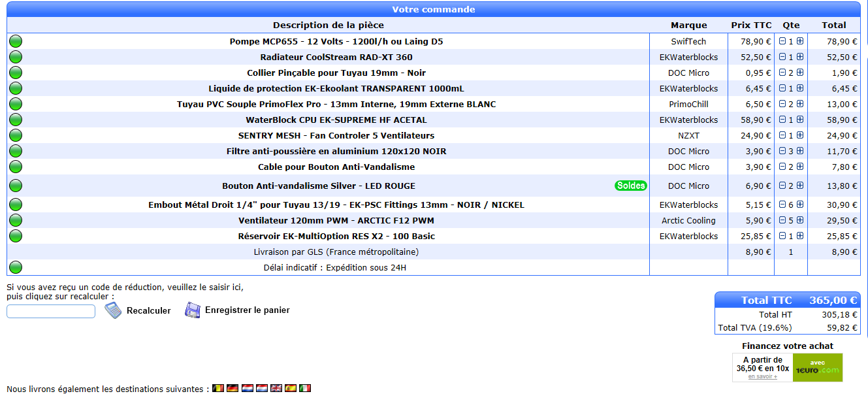Image resolution: width=868 pixels, height=394 pixels.
Task: Click Enregistrer le panier
Action: [x=247, y=310]
